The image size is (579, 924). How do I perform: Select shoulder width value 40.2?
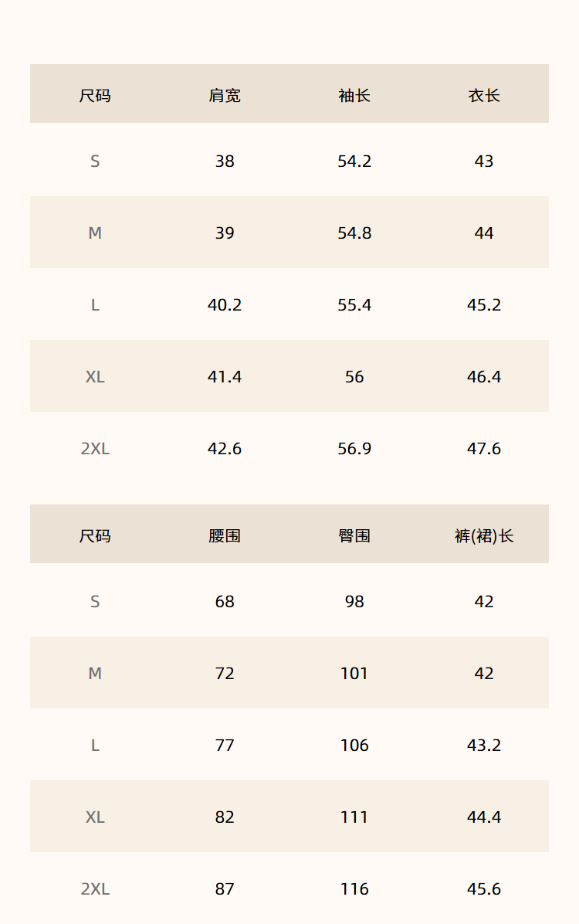225,304
